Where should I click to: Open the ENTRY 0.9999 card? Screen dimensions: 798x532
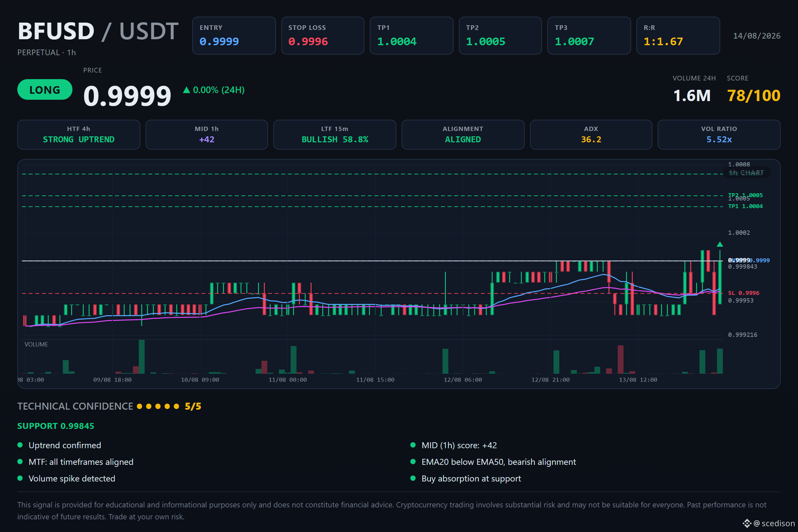pos(234,36)
